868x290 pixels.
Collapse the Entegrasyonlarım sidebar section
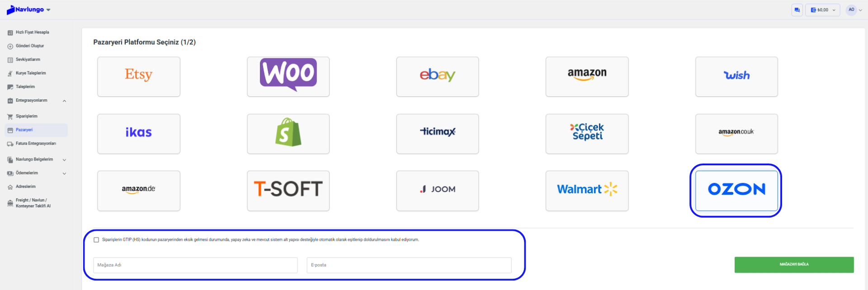(64, 101)
